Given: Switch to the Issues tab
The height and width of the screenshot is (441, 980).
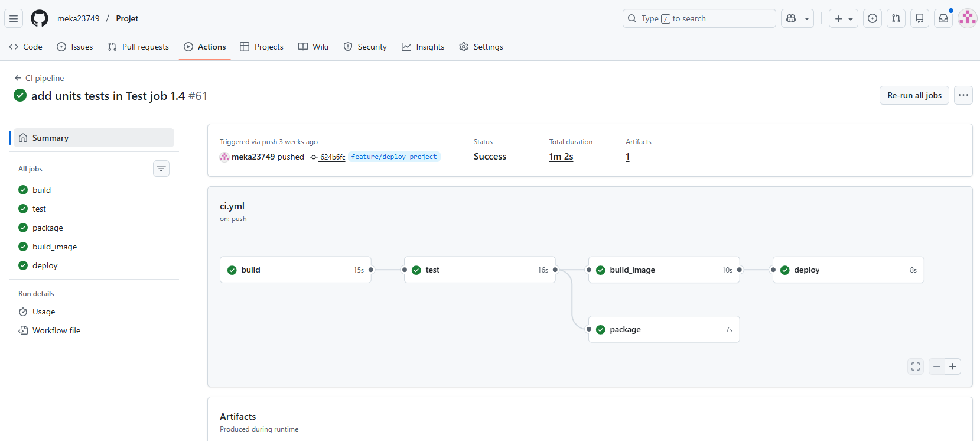Looking at the screenshot, I should point(75,47).
